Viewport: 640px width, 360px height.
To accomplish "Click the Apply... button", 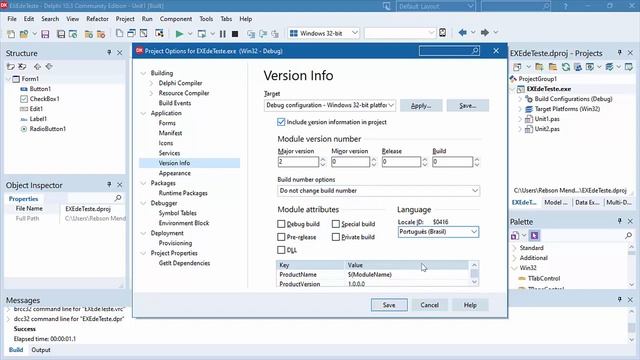I will pyautogui.click(x=421, y=105).
